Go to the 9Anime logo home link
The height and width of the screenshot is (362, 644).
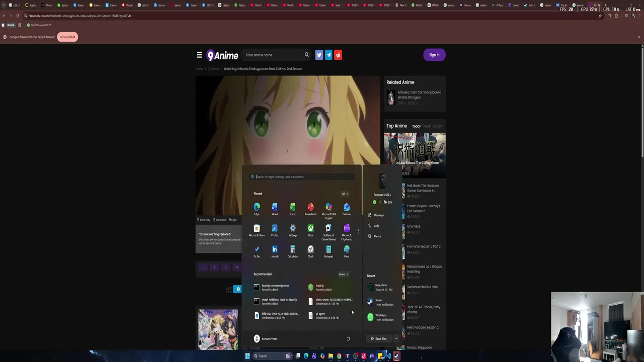point(222,55)
